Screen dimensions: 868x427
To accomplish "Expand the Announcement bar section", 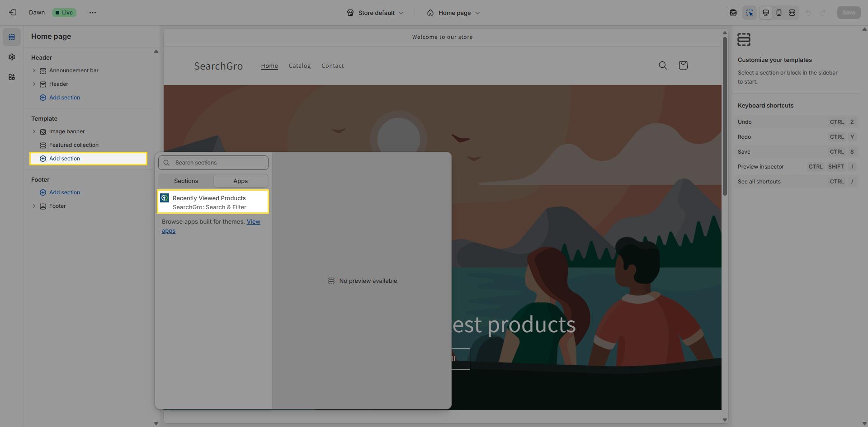I will tap(34, 70).
